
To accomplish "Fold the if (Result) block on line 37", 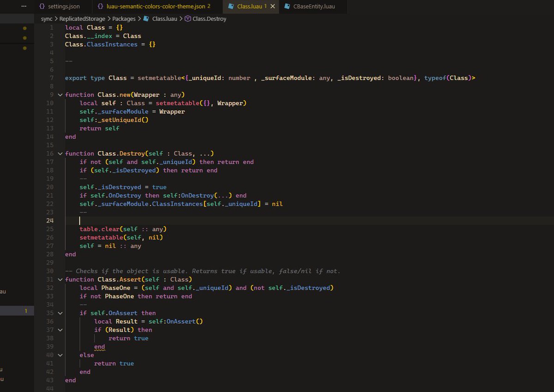I will [x=60, y=330].
